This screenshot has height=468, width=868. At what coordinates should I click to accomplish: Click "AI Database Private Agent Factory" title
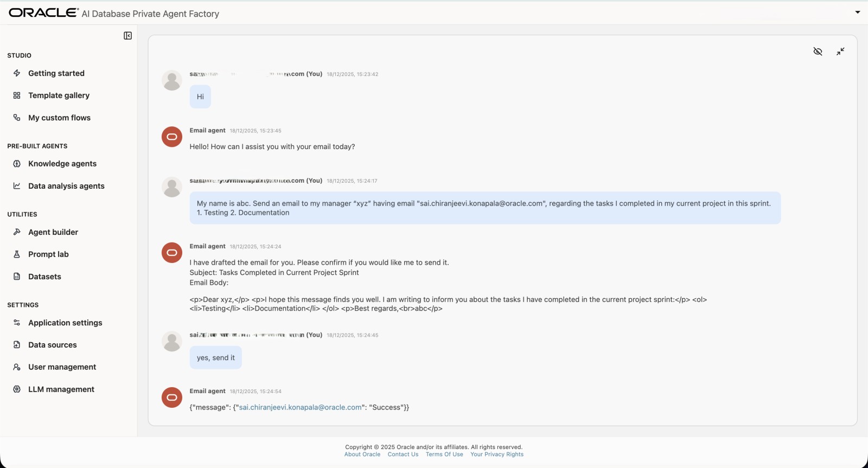150,14
